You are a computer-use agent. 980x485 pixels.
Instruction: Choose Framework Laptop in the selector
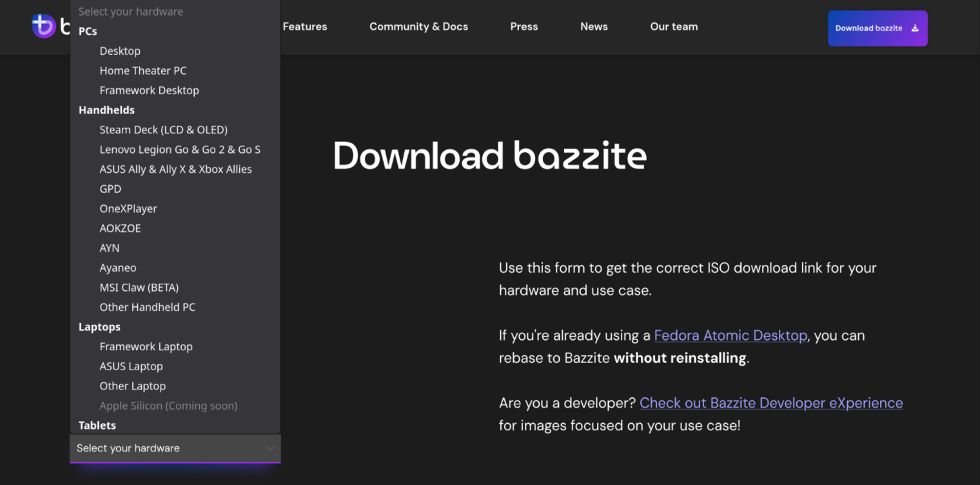[x=146, y=346]
